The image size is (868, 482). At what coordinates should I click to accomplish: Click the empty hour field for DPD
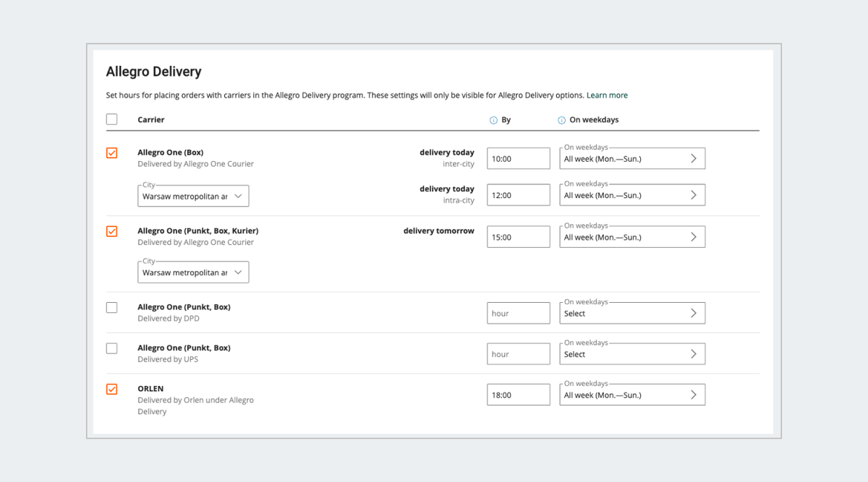tap(519, 313)
